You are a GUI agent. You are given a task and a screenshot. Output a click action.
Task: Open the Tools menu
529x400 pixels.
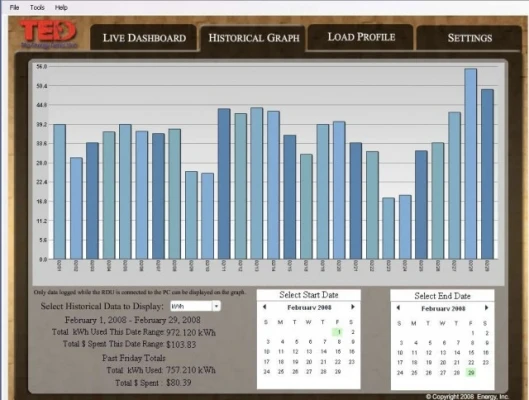point(37,7)
